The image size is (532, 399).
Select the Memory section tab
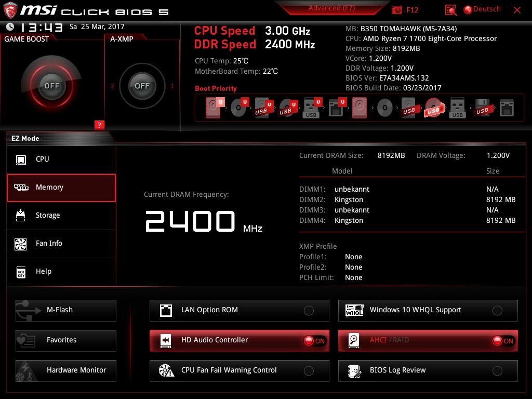61,188
